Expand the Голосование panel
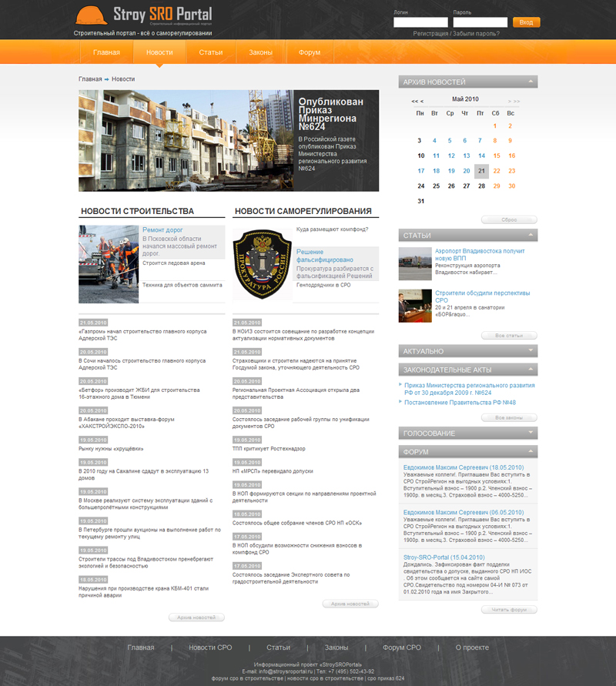The height and width of the screenshot is (686, 616). 531,433
